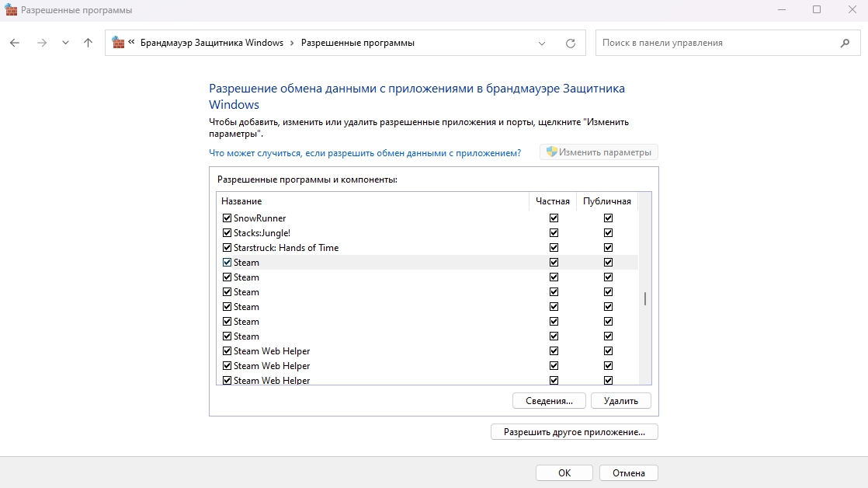Select the Stacks:Jungle! list entry
The width and height of the screenshot is (868, 488).
tap(262, 233)
